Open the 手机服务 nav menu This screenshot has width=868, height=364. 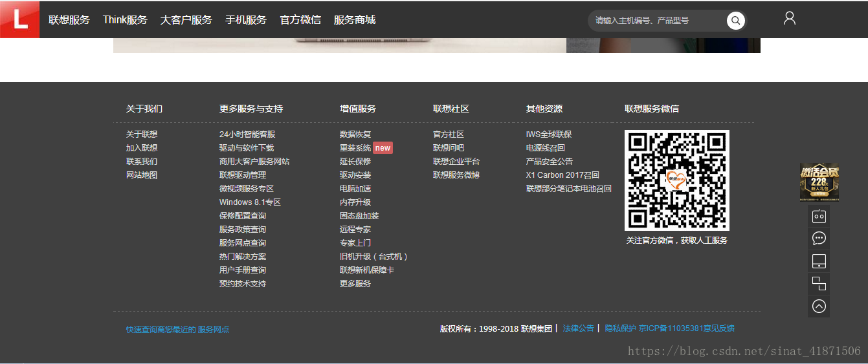click(246, 20)
